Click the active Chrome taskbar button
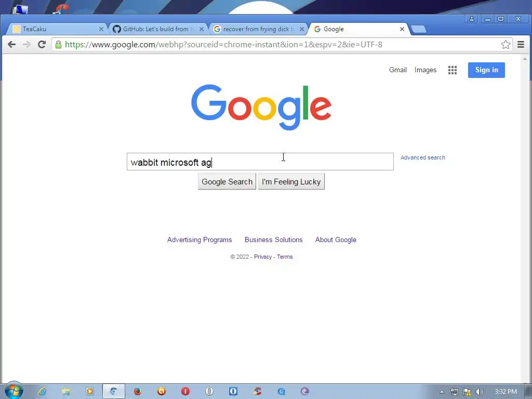Screen dimensions: 532x399 (114, 392)
